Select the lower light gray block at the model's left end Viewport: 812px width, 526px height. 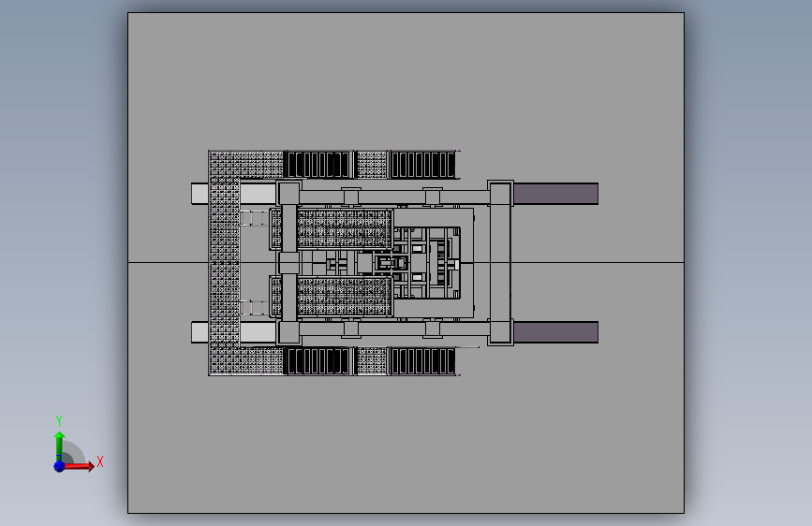click(199, 332)
